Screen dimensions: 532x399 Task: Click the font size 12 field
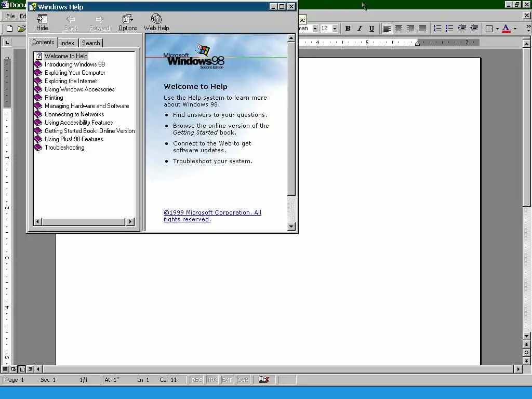click(x=325, y=29)
